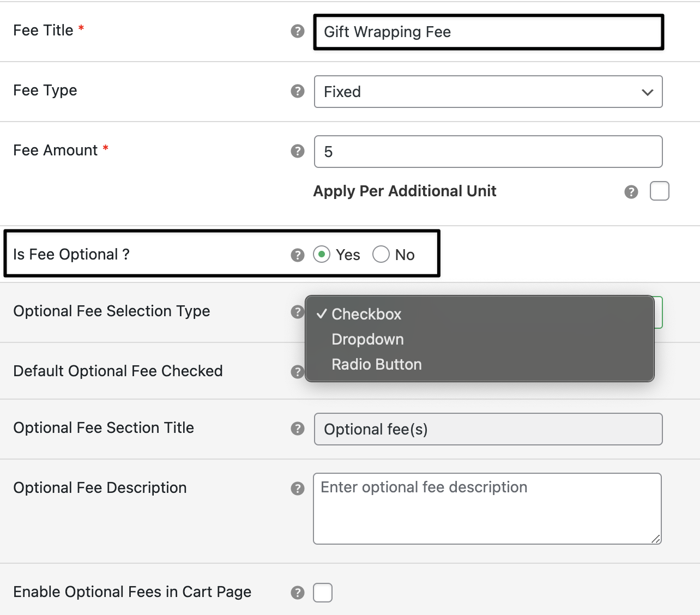The image size is (700, 615).
Task: Click help icon for Optional Fee Description
Action: [x=297, y=489]
